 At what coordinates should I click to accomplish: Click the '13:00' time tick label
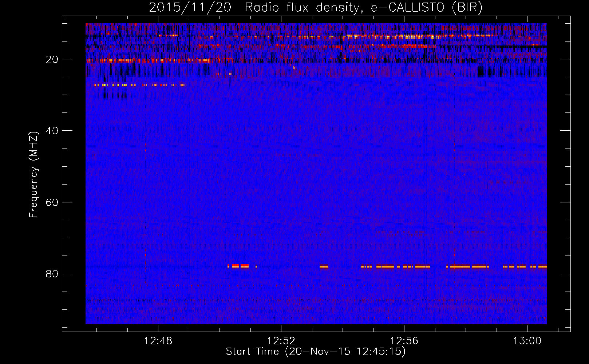tap(527, 341)
